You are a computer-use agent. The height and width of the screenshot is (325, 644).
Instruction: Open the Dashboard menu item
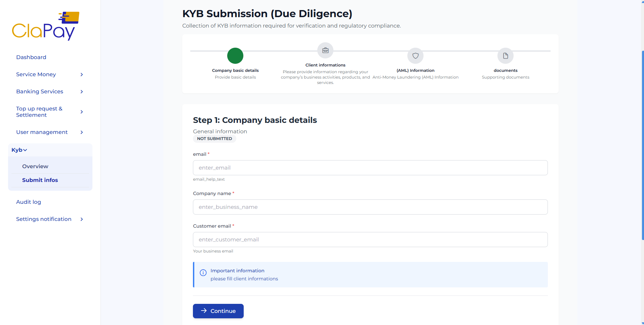pyautogui.click(x=31, y=57)
